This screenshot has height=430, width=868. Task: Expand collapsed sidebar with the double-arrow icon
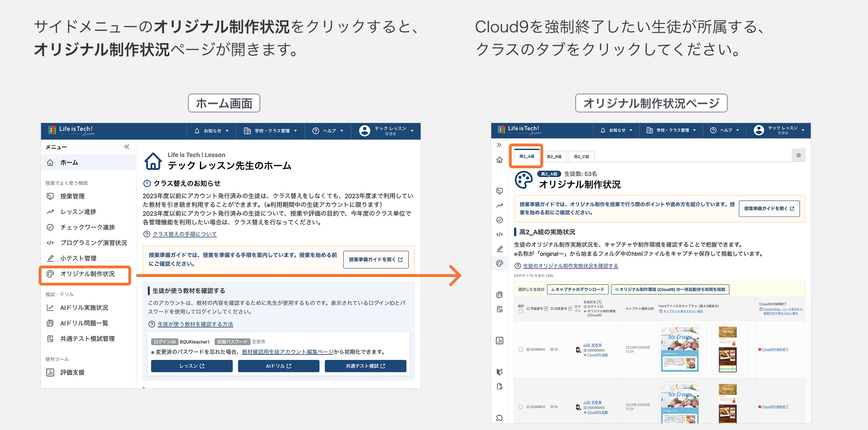[499, 145]
